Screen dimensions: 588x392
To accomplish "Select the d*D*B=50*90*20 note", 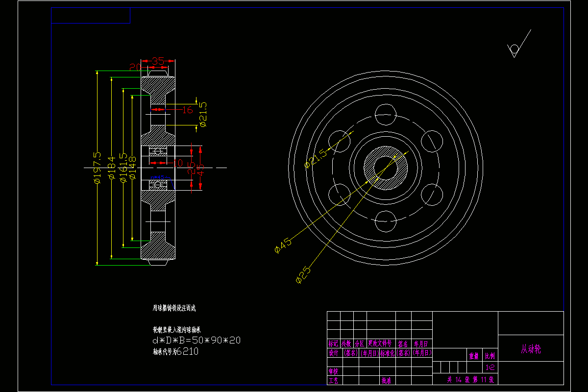I will click(196, 340).
